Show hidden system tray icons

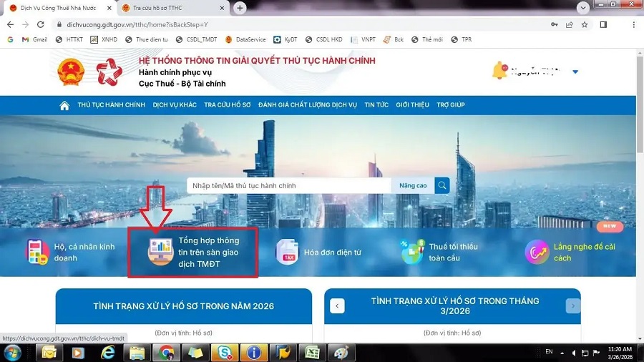[562, 353]
